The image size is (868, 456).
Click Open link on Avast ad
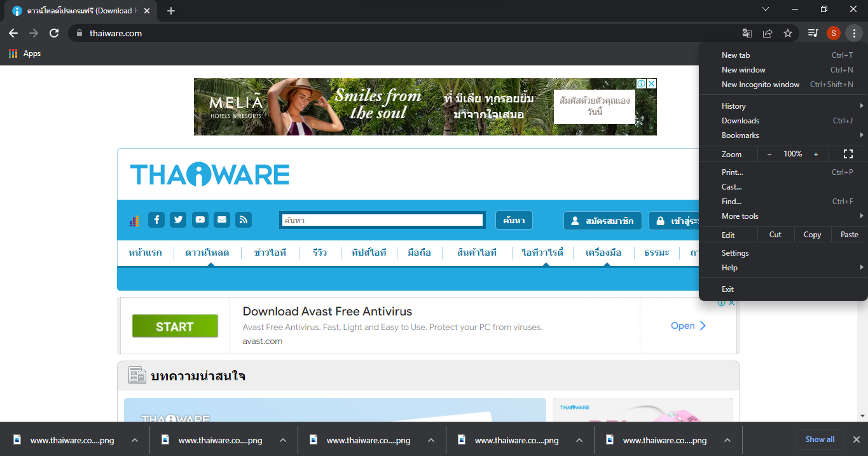point(689,326)
